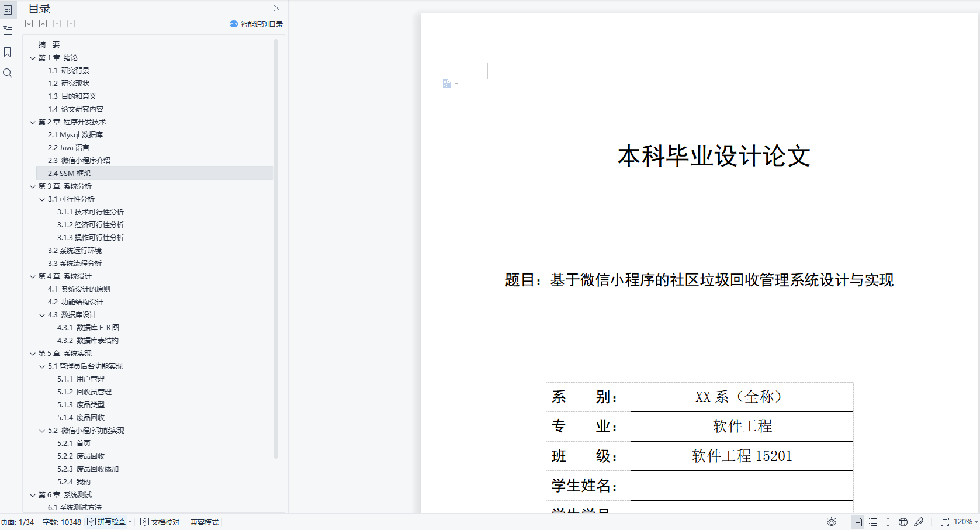Close the 目录 navigation panel
This screenshot has height=530, width=980.
[276, 8]
